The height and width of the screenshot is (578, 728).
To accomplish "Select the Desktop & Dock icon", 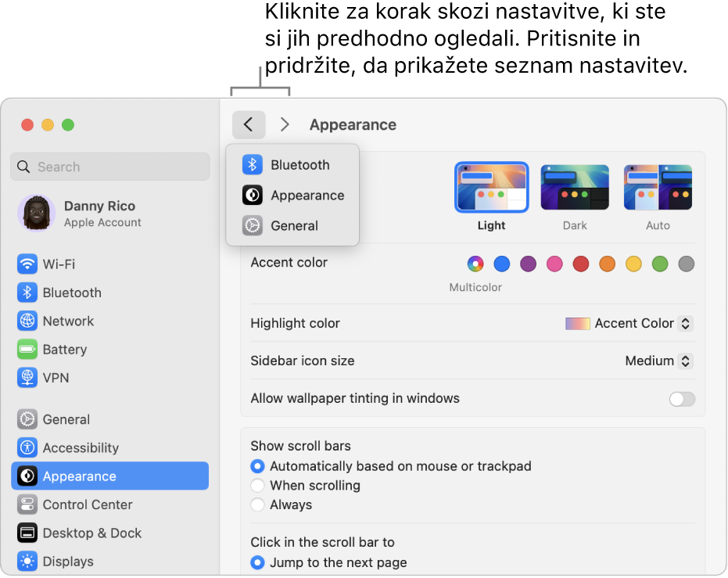I will [x=27, y=533].
